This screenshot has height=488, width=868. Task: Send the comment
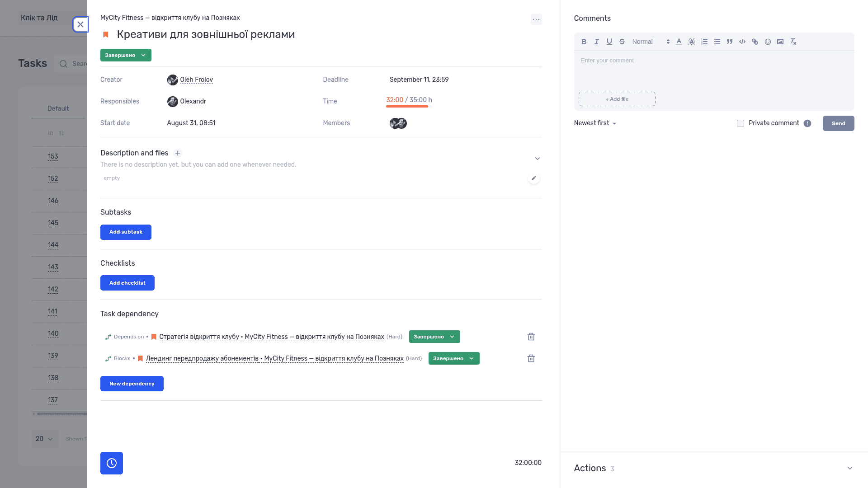tap(838, 123)
